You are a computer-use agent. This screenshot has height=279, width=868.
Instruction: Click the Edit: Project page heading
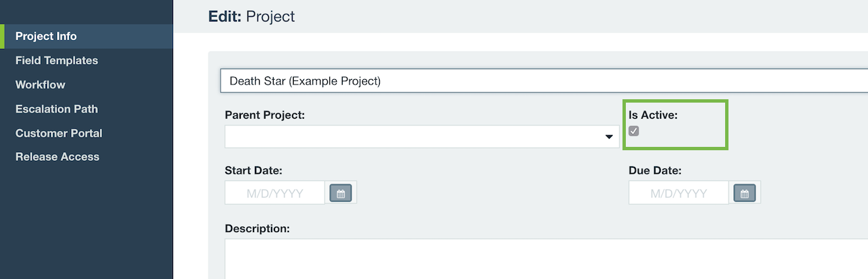tap(252, 16)
